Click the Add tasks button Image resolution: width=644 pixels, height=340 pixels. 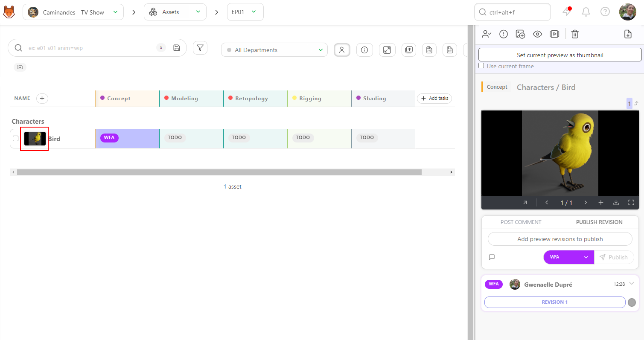[x=434, y=98]
